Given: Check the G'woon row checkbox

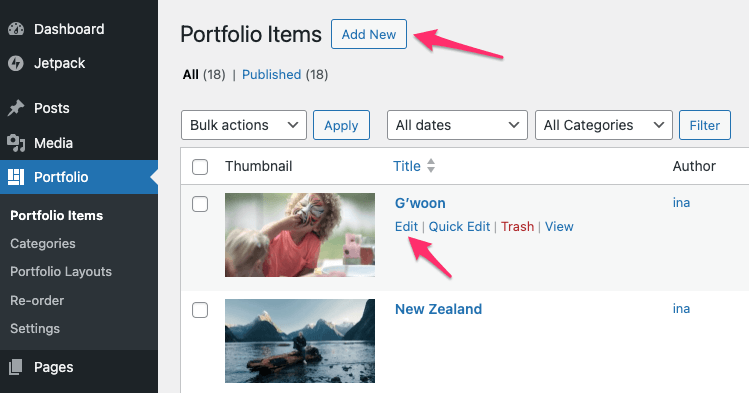Looking at the screenshot, I should click(x=200, y=204).
